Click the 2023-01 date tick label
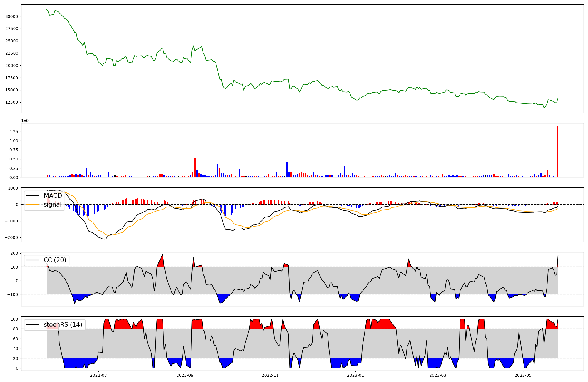The width and height of the screenshot is (588, 382). [355, 375]
